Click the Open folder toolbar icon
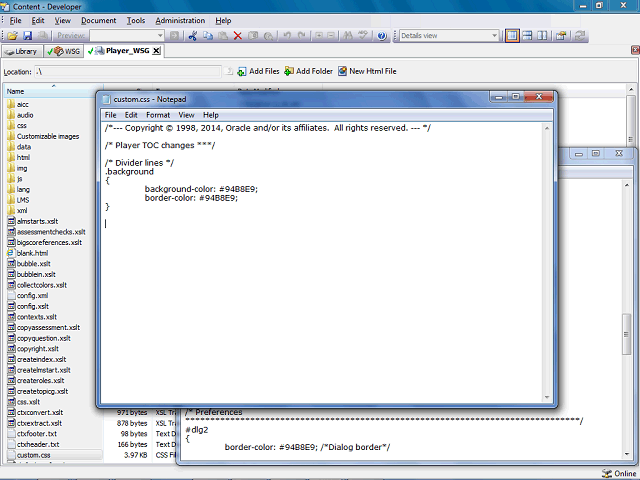 click(x=12, y=36)
